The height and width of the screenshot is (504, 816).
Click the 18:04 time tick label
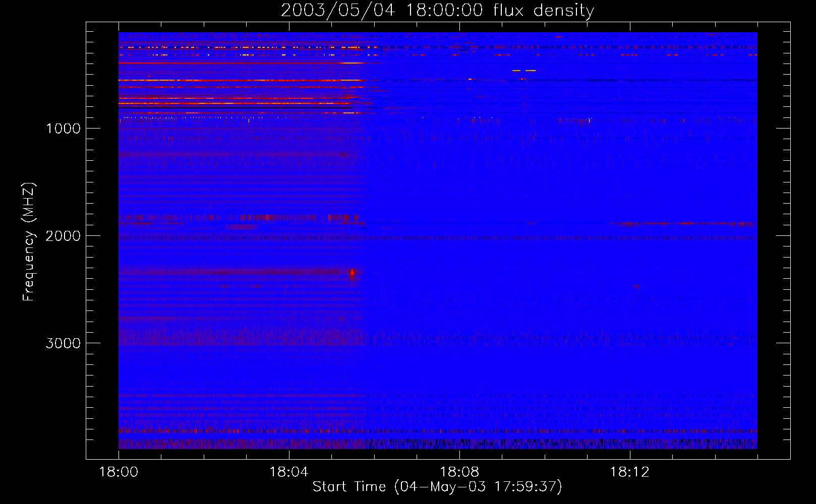pyautogui.click(x=289, y=472)
